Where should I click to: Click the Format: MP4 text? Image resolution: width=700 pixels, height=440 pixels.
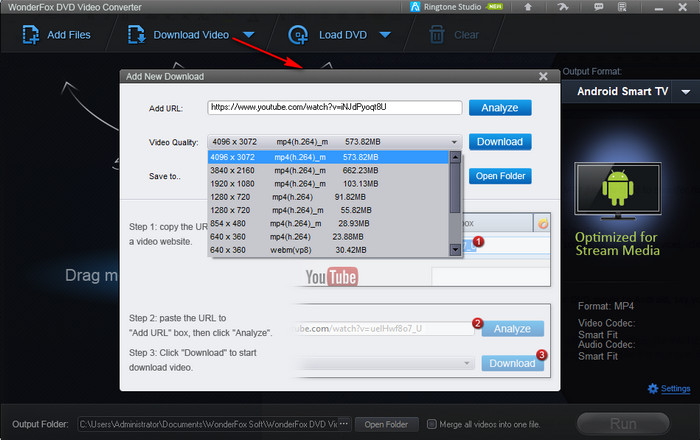(606, 306)
